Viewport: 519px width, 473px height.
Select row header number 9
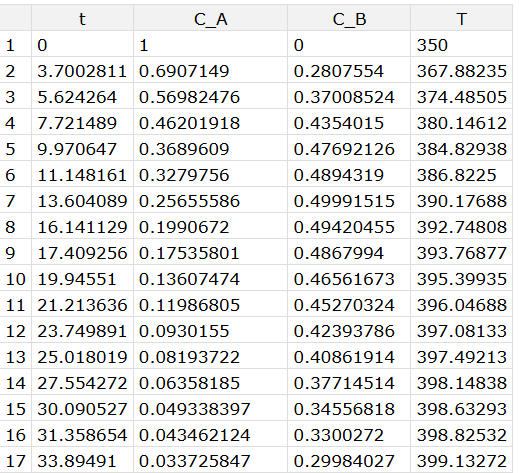[x=15, y=252]
